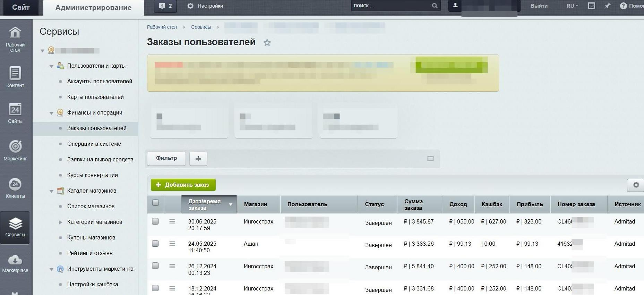Open the Рабочий стол sidebar section

coord(15,39)
